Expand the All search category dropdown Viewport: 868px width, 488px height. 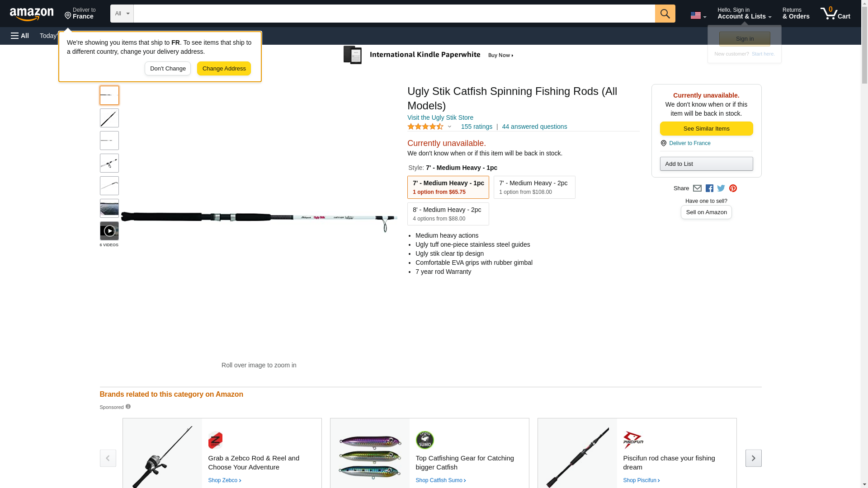tap(122, 14)
